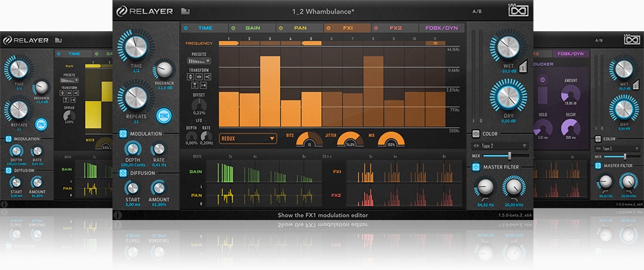Expand the Tape 2 color dropdown
This screenshot has width=644, height=270.
click(500, 145)
